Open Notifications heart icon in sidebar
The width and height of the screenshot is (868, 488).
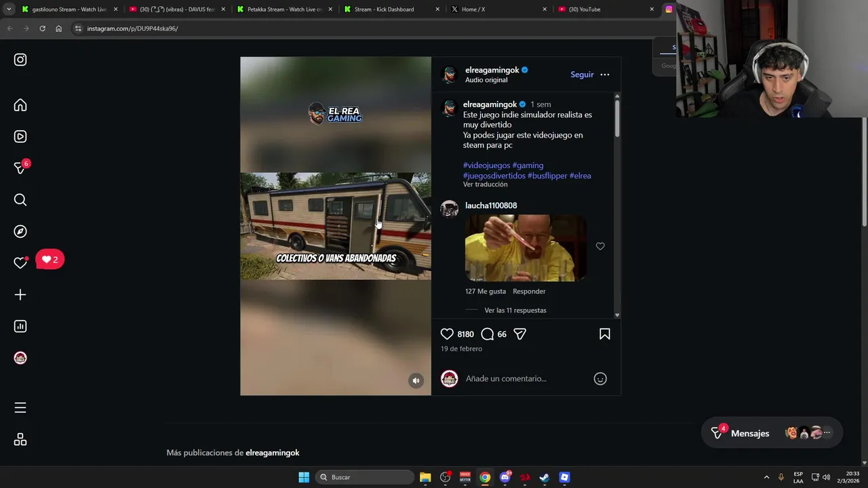point(20,263)
